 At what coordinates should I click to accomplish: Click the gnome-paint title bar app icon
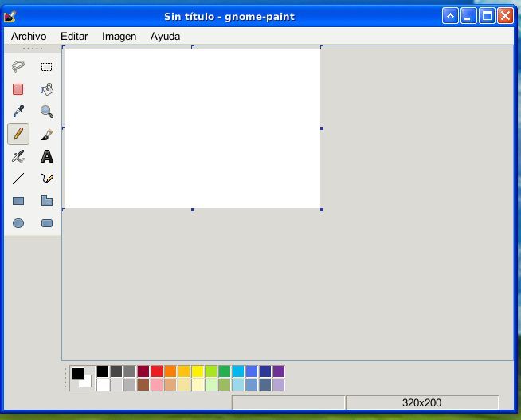pyautogui.click(x=10, y=16)
